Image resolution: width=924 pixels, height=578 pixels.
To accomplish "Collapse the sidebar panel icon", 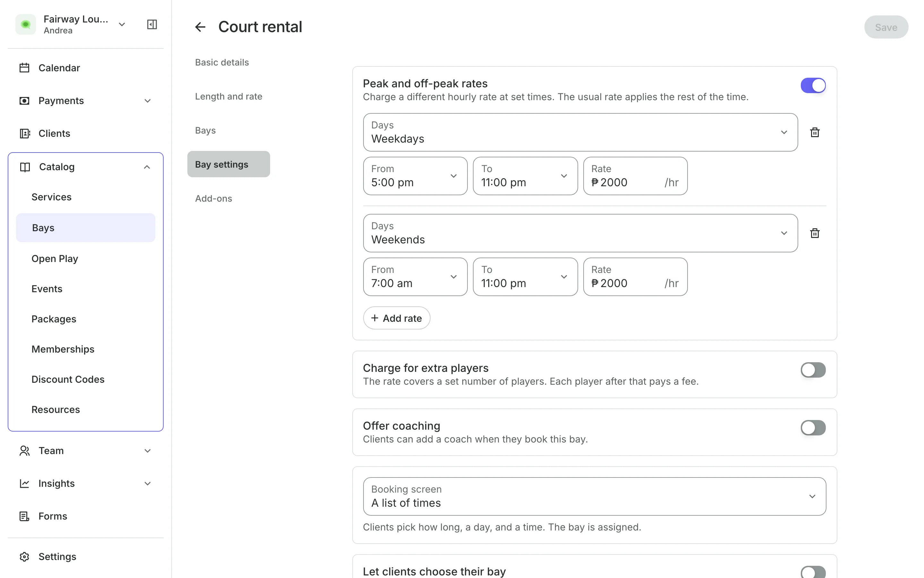I will tap(152, 24).
